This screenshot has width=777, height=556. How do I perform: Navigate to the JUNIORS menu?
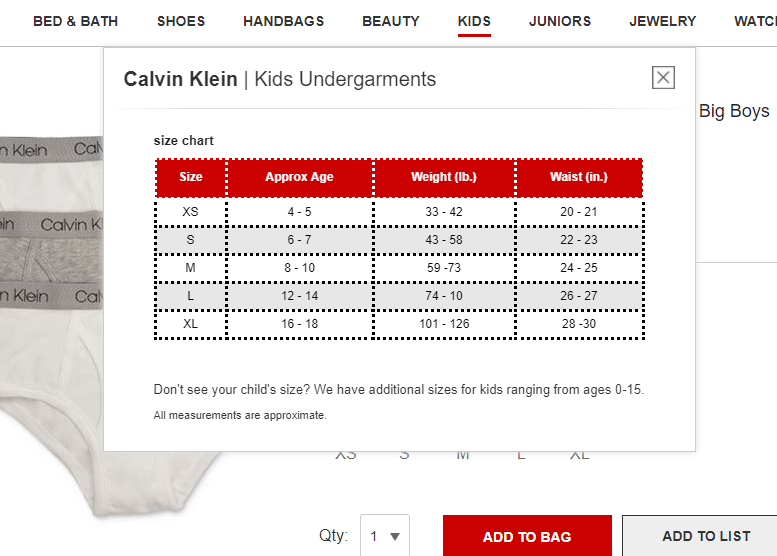point(559,21)
